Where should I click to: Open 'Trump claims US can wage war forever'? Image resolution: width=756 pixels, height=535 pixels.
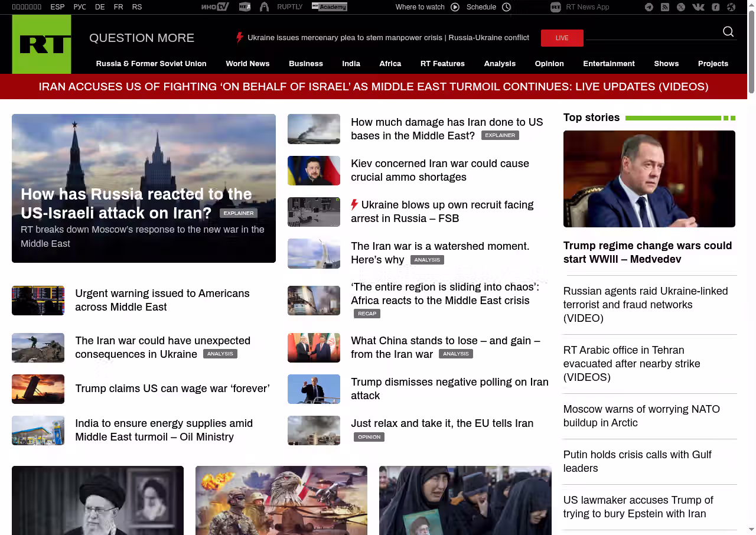(x=172, y=389)
